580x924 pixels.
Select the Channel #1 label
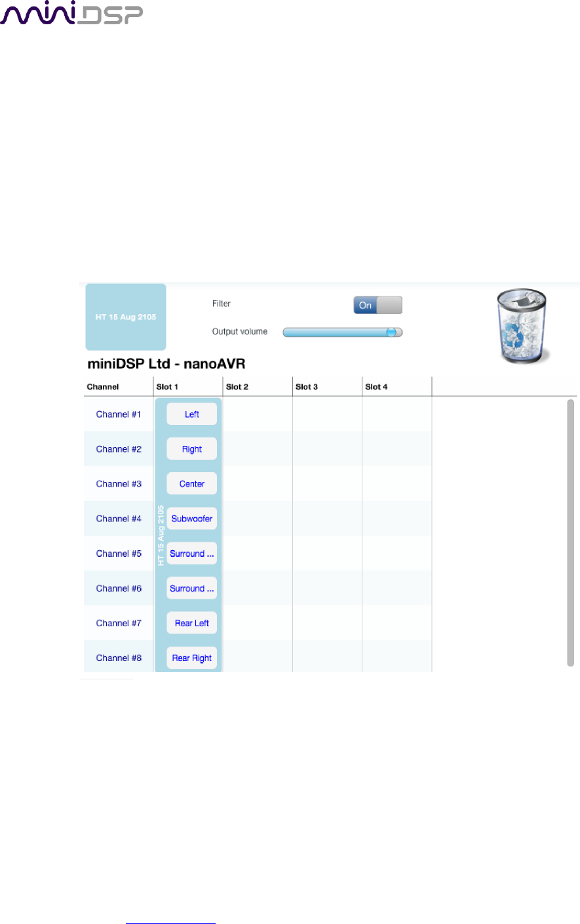(119, 414)
